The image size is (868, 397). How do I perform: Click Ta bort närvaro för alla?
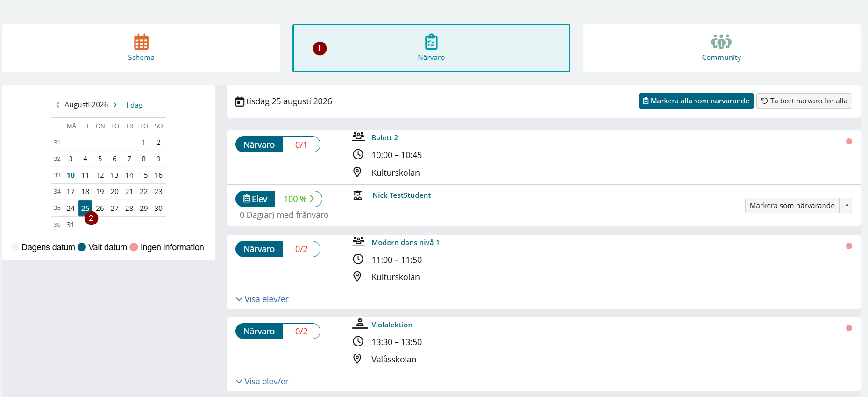804,101
